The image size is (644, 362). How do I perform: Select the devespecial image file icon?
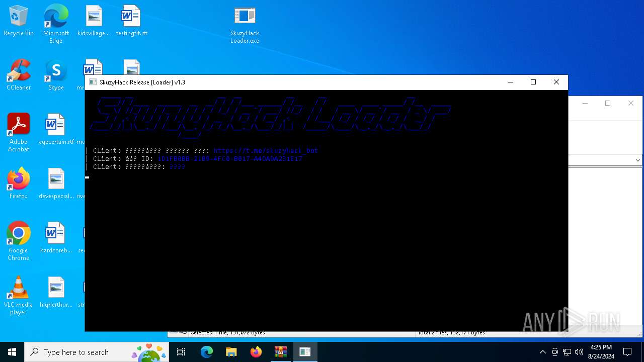56,184
